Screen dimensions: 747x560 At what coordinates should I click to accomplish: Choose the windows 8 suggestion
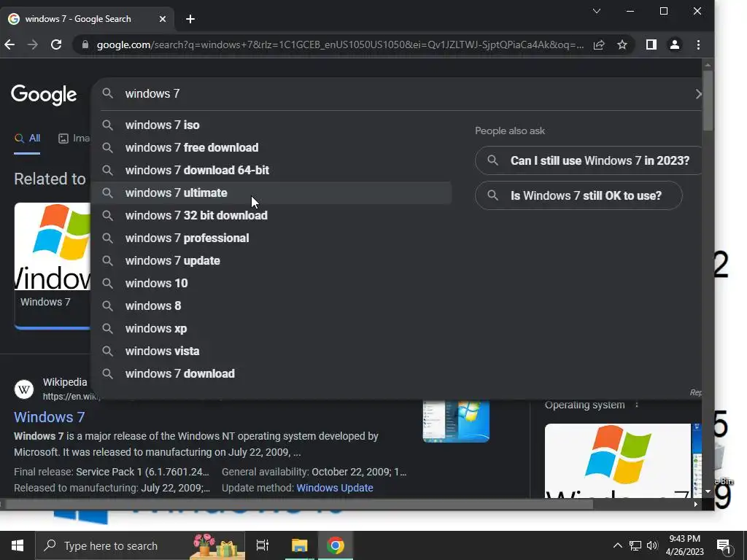pyautogui.click(x=271, y=306)
